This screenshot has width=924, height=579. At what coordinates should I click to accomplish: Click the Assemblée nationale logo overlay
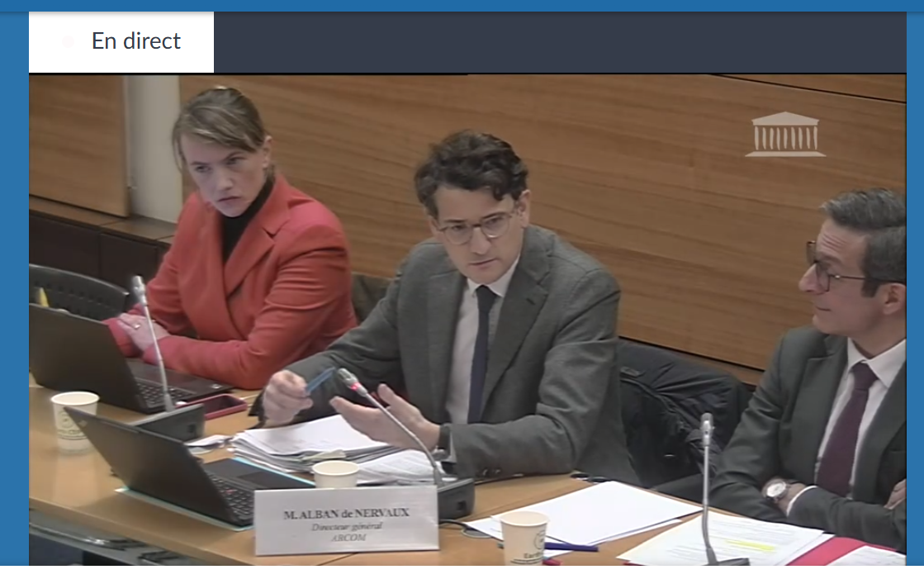[x=785, y=135]
